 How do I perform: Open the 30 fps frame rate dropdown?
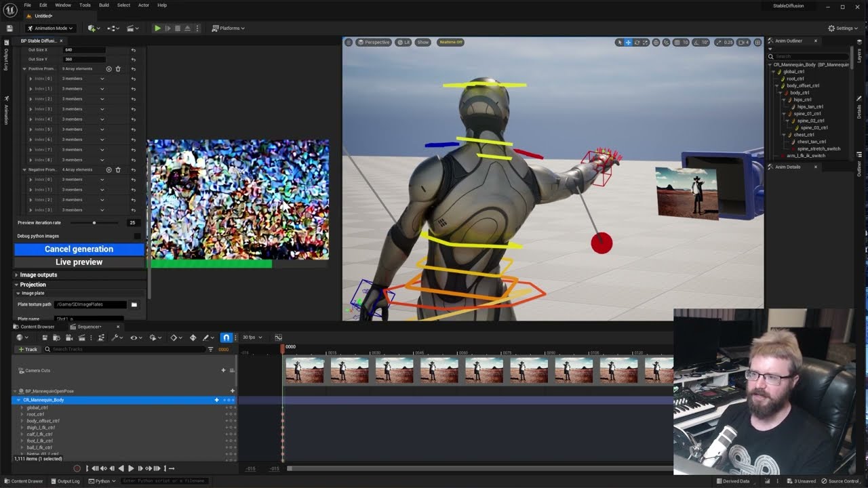pos(252,337)
